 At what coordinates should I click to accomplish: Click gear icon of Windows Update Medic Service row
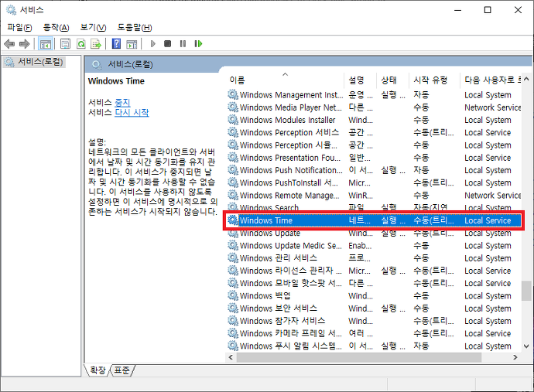coord(233,245)
